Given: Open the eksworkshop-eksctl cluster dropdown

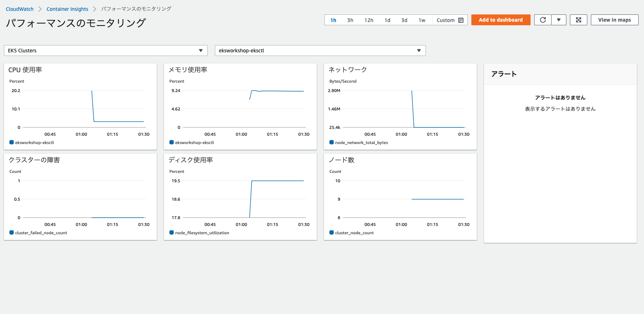Looking at the screenshot, I should [x=320, y=51].
